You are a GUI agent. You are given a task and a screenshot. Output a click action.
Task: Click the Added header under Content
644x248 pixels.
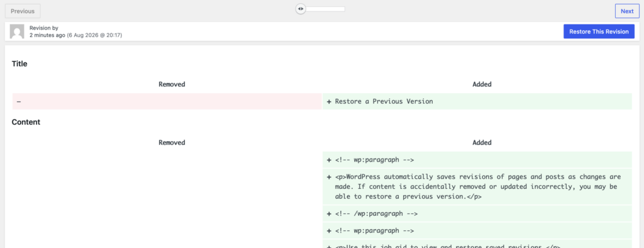482,143
